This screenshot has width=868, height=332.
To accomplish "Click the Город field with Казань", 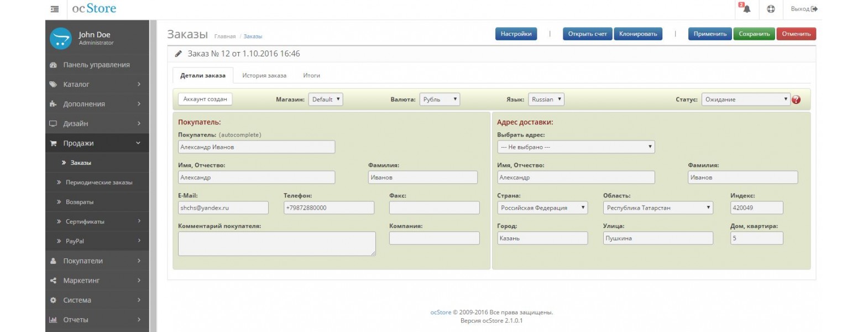I will [542, 238].
